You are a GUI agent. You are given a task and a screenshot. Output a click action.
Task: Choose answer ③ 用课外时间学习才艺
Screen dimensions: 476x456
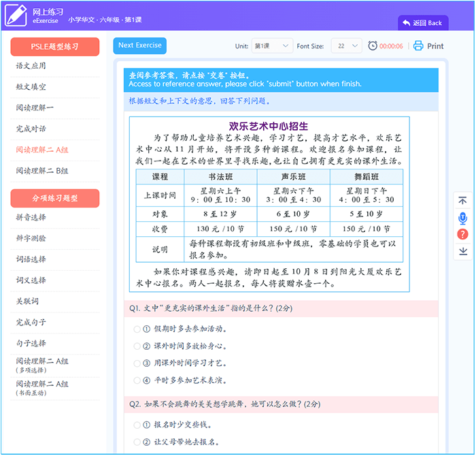coord(137,363)
